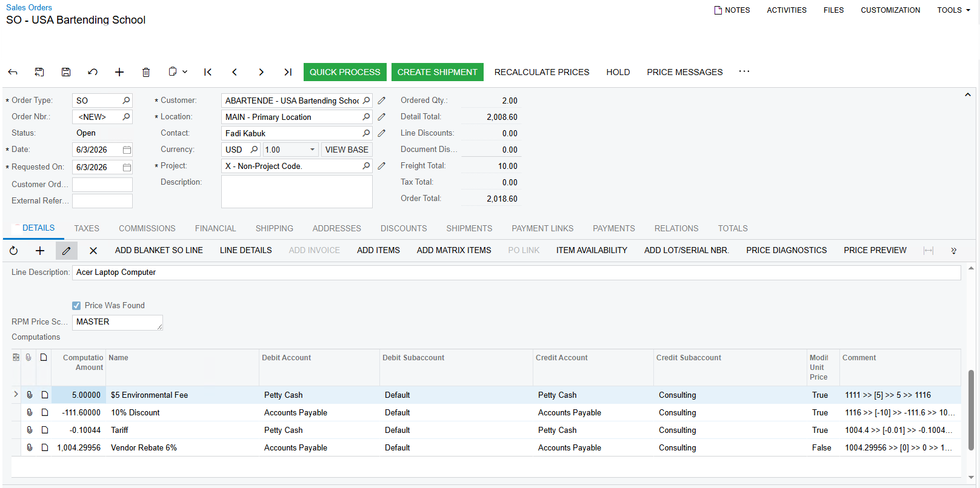Switch to the Taxes tab
This screenshot has width=980, height=488.
(87, 228)
